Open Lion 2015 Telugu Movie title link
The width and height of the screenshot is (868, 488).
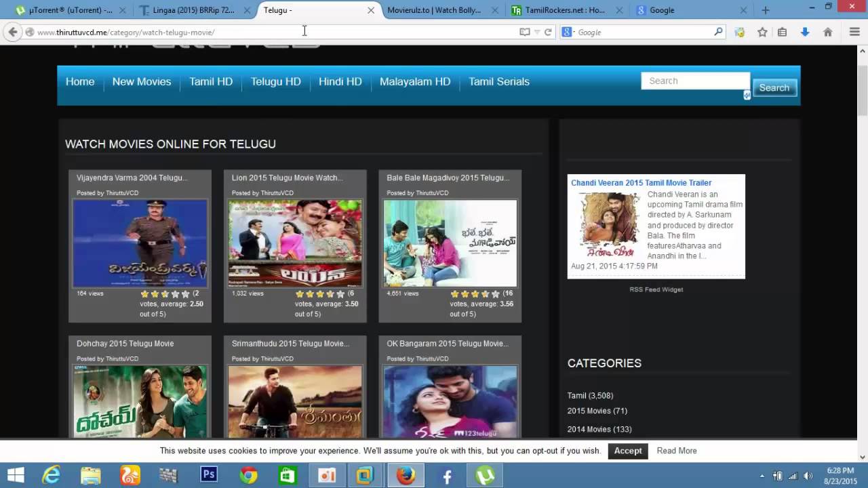(288, 178)
